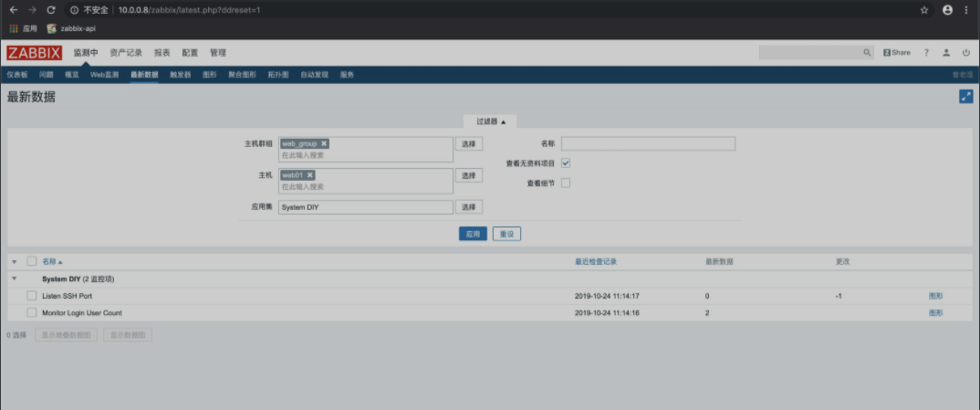Go to the 概览 tab
The height and width of the screenshot is (410, 980).
(72, 75)
